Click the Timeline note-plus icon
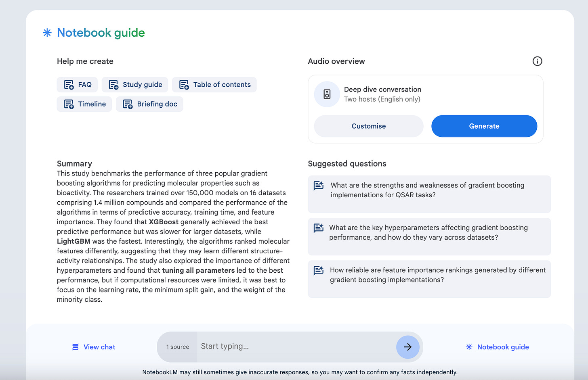Screen dimensions: 588x380 (x=69, y=104)
